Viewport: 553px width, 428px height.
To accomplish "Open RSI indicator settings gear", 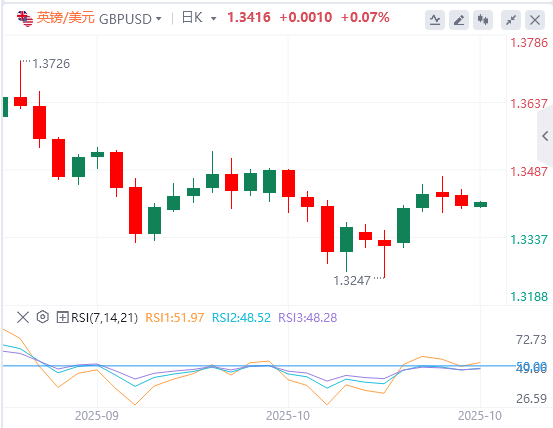I will (x=43, y=317).
